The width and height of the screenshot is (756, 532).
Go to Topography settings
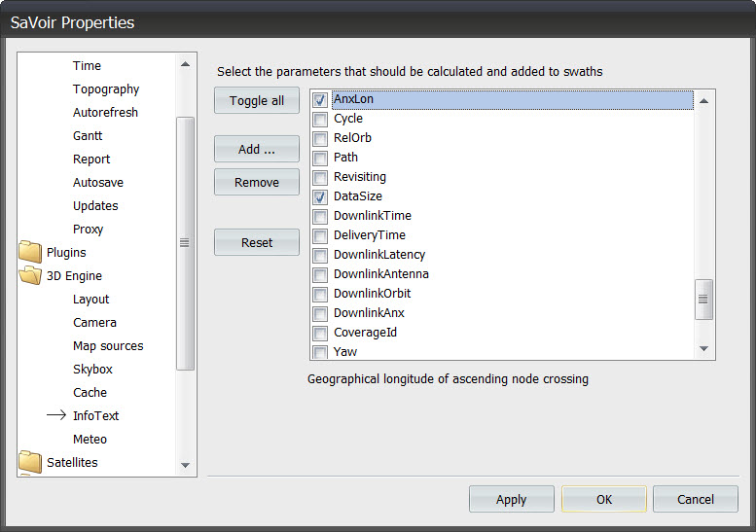click(x=106, y=89)
